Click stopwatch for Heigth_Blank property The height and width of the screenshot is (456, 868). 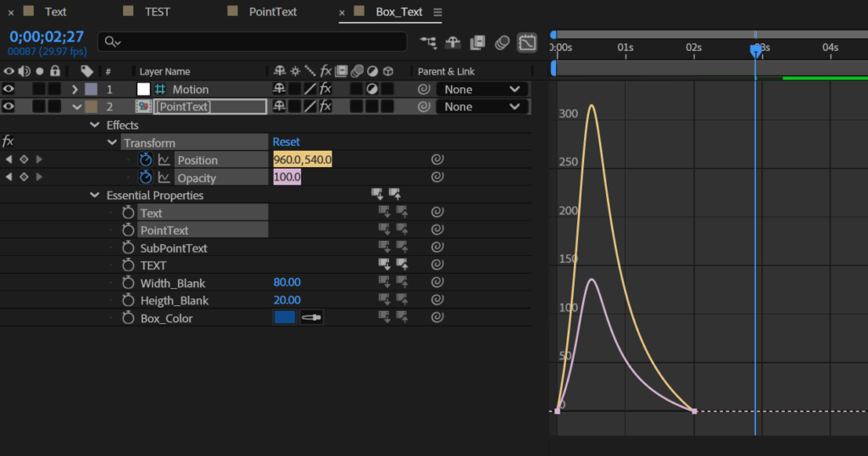point(128,301)
